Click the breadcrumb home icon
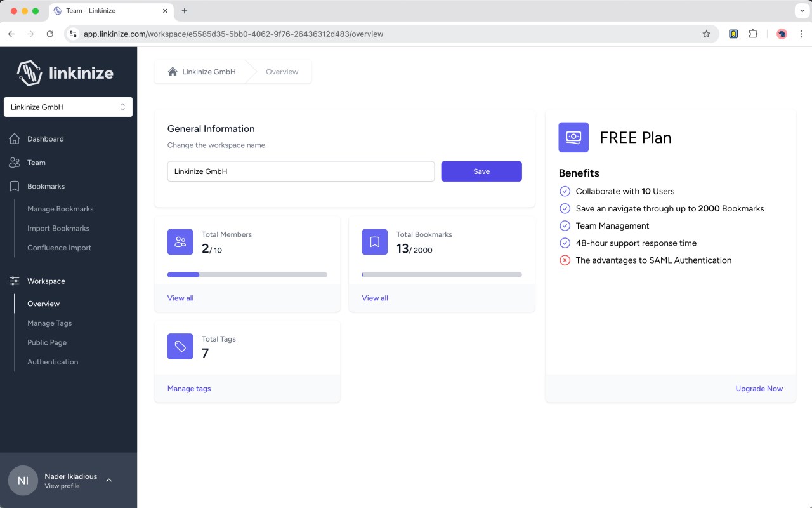812x508 pixels. [173, 72]
